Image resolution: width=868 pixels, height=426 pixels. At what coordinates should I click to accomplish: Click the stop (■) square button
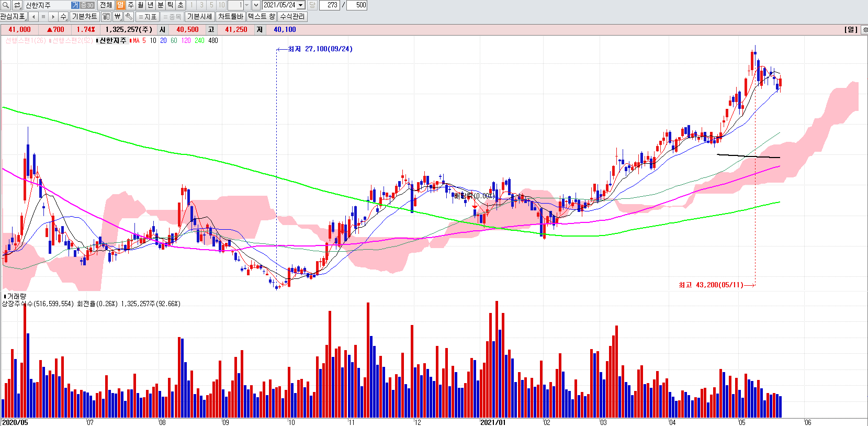point(43,16)
